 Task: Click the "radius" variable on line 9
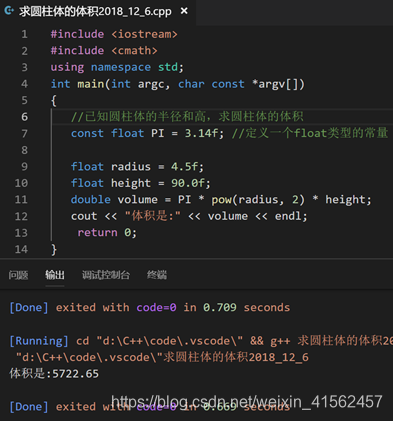click(131, 166)
